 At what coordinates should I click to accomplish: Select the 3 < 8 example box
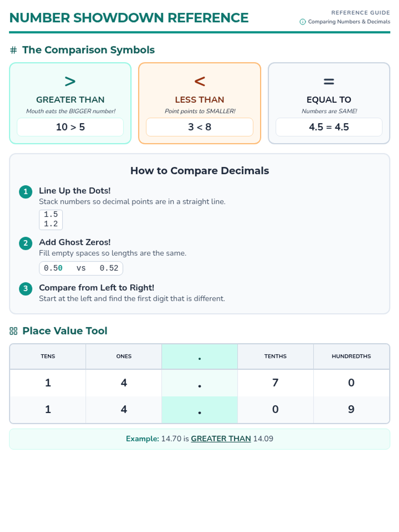pos(199,127)
